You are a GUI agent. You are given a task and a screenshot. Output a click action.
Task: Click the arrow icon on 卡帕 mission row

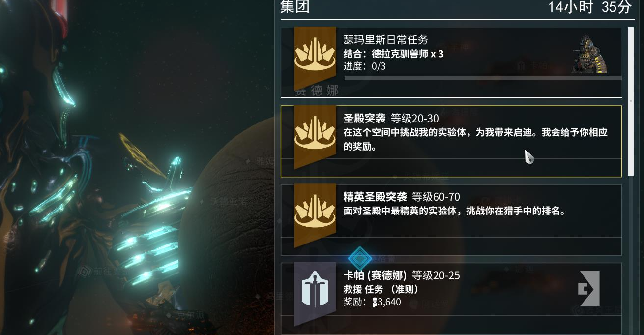[589, 288]
